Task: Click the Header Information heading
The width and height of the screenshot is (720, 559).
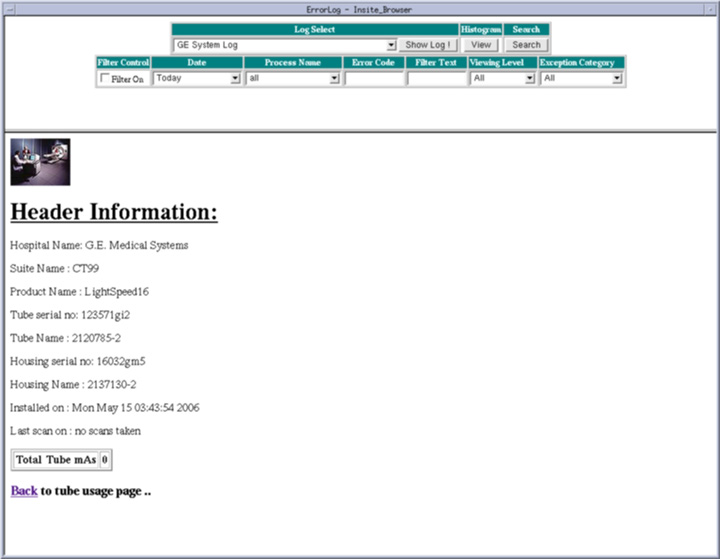Action: pyautogui.click(x=114, y=213)
